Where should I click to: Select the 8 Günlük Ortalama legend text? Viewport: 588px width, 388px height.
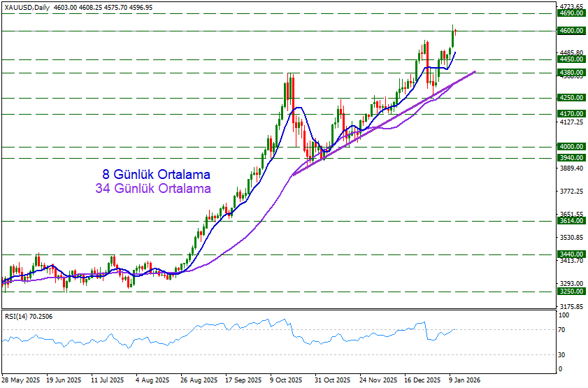156,174
